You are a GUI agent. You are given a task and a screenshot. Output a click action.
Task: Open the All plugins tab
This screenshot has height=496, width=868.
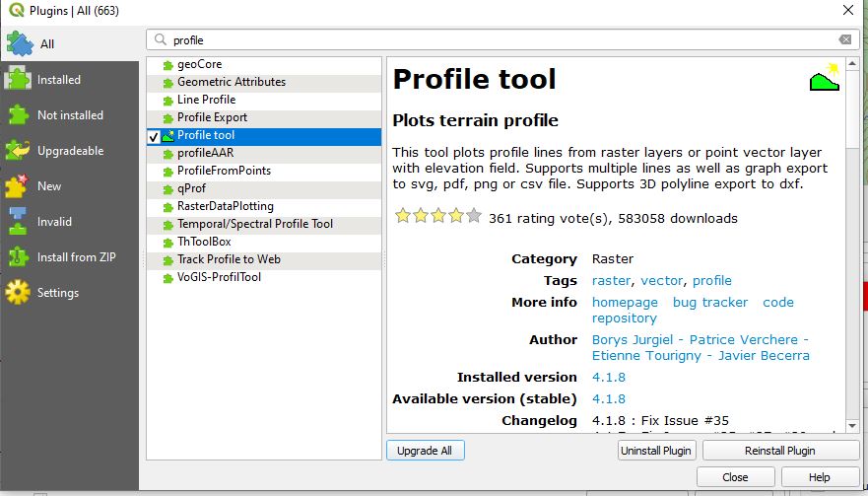coord(69,43)
